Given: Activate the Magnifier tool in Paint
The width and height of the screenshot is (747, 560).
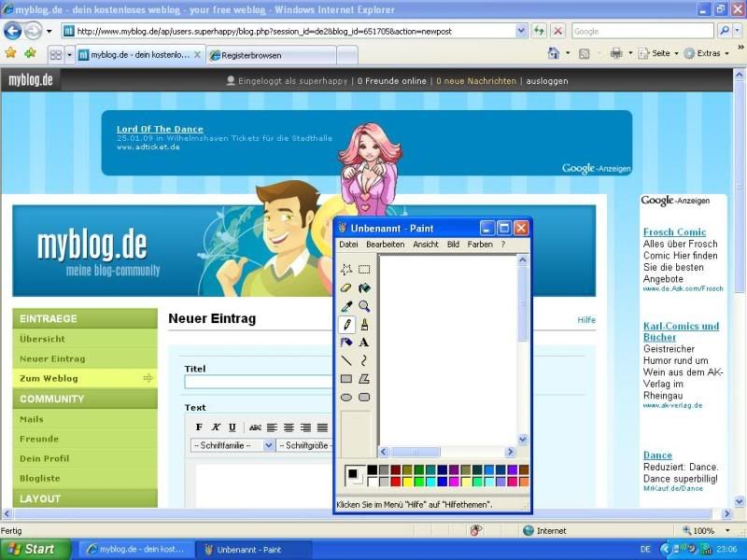Looking at the screenshot, I should tap(364, 306).
